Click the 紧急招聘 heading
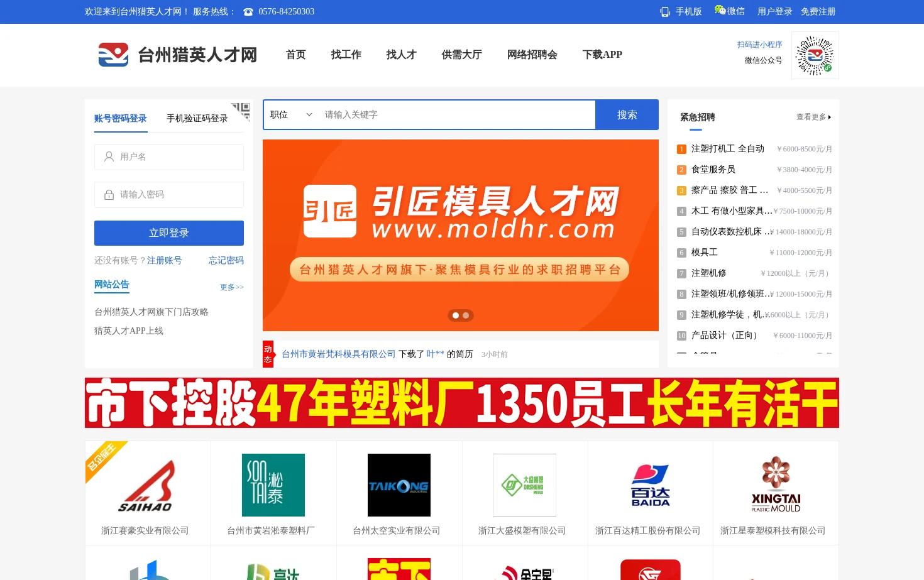Viewport: 924px width, 580px height. click(698, 118)
